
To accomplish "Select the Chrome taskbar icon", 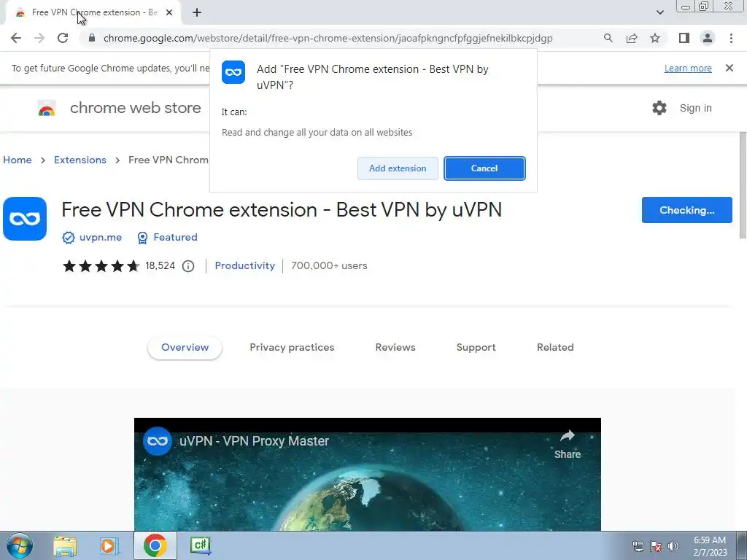I will point(155,545).
